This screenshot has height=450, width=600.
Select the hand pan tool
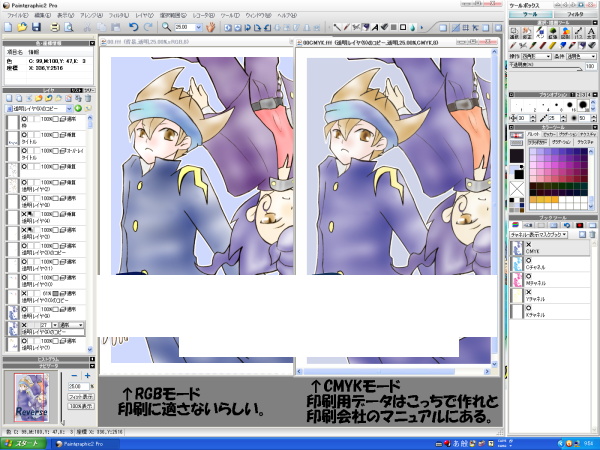click(x=210, y=27)
